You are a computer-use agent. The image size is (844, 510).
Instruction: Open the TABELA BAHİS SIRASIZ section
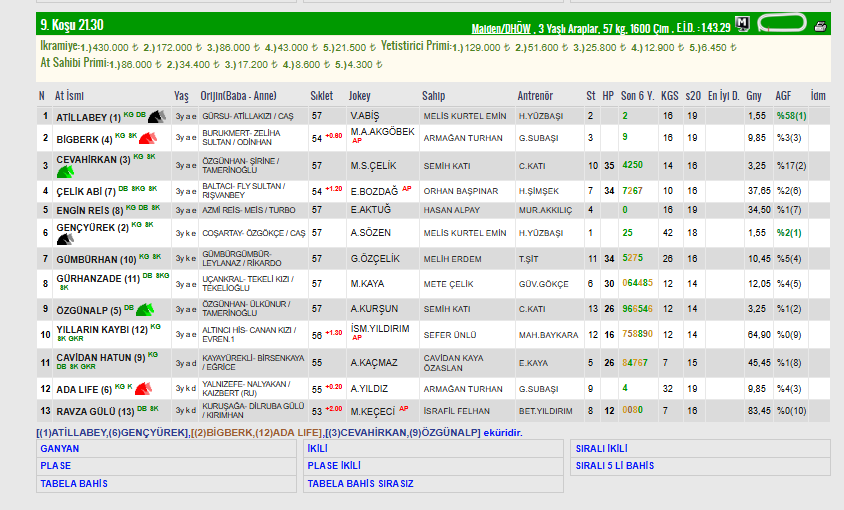[x=360, y=484]
